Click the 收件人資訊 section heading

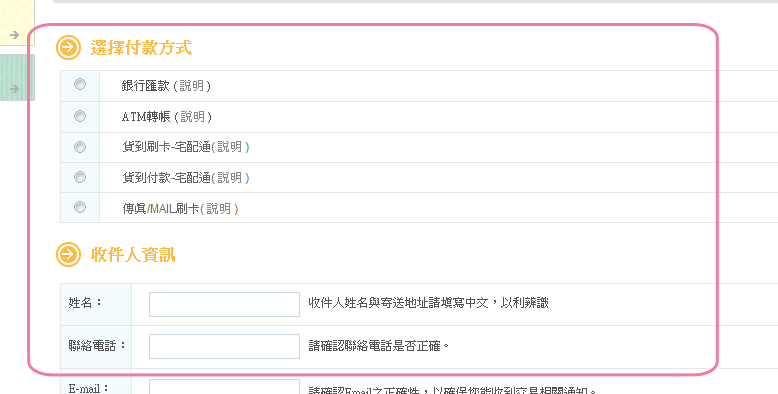point(133,255)
